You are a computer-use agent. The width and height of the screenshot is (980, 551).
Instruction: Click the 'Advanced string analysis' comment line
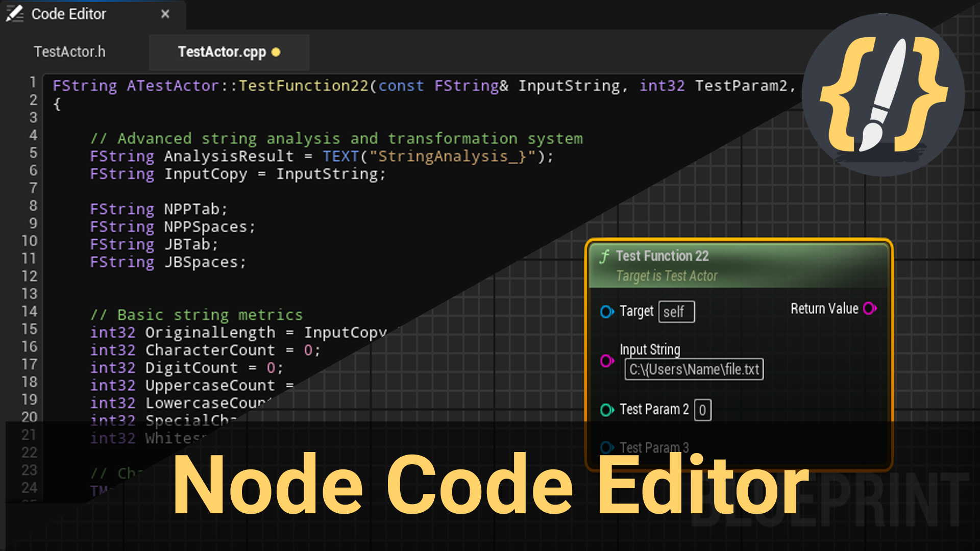(x=336, y=139)
